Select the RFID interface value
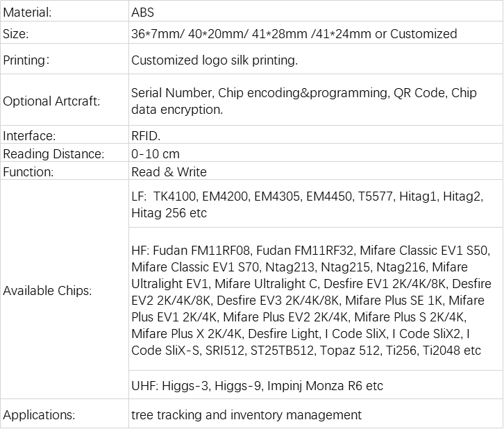This screenshot has width=504, height=429. [x=146, y=136]
